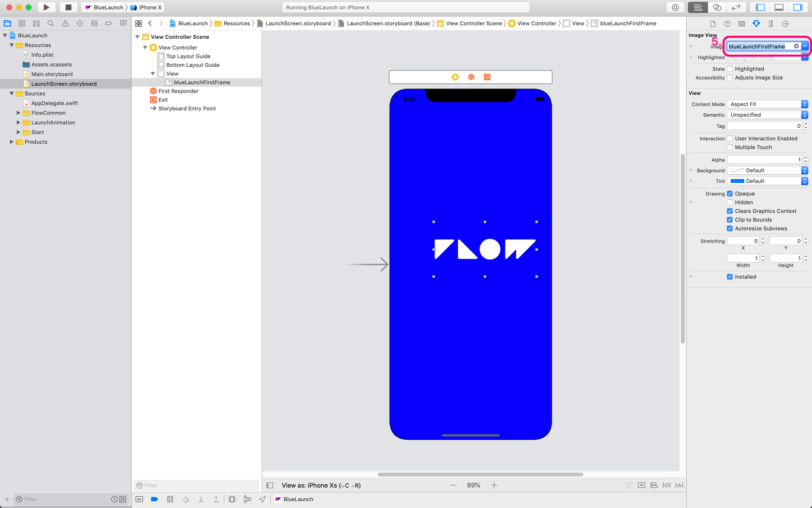Collapse the View Controller Scene tree
This screenshot has height=508, width=812.
tap(137, 37)
